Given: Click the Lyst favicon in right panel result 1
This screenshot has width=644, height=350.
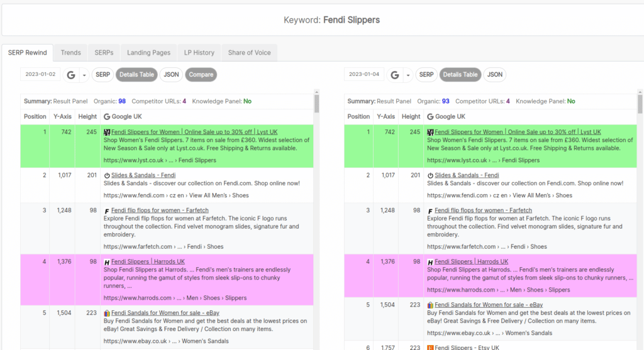Looking at the screenshot, I should [x=430, y=132].
